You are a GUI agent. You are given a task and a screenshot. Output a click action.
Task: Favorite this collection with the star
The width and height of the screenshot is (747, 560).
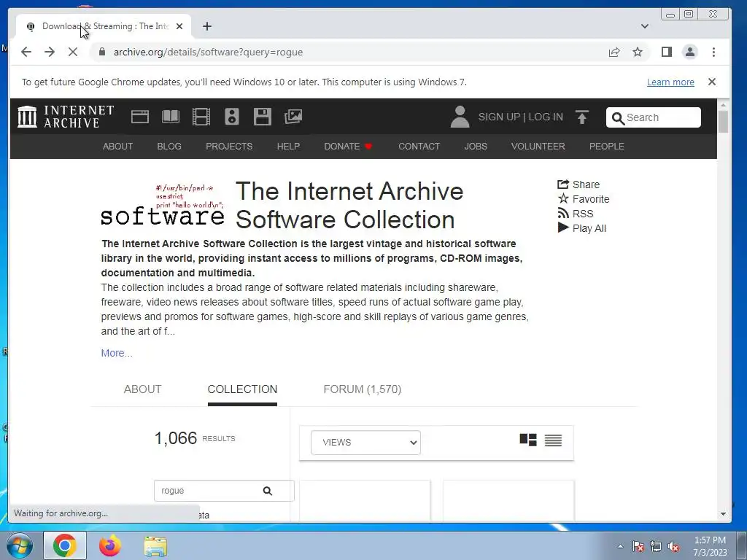point(583,199)
